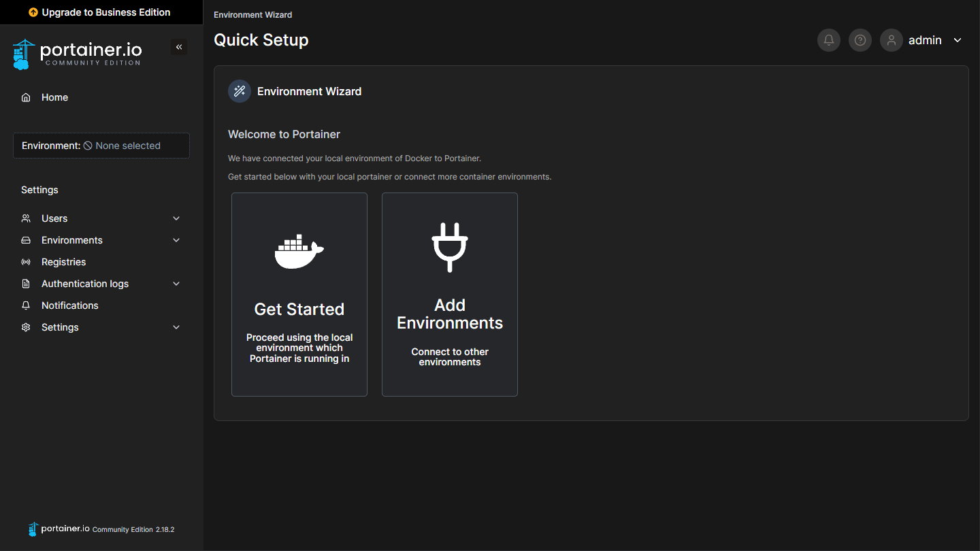
Task: Click the admin username label
Action: click(925, 40)
